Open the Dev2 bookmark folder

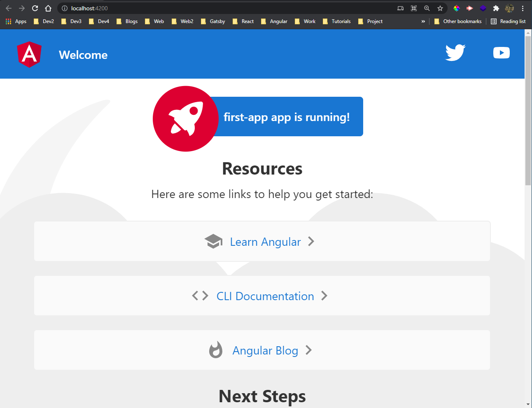[44, 21]
